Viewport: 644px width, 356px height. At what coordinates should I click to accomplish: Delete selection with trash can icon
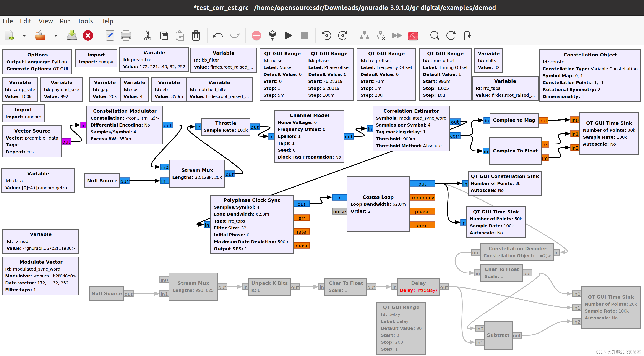tap(196, 35)
